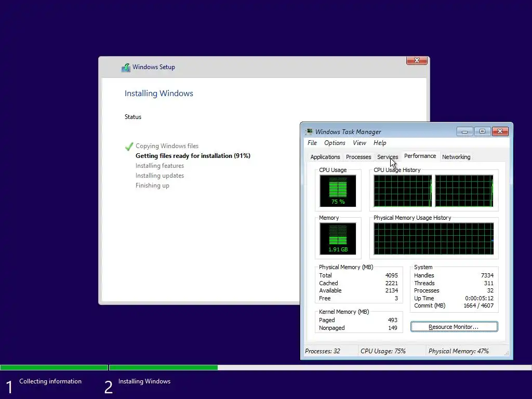This screenshot has height=399, width=532.
Task: Click 'Processes: 32' in the status bar
Action: (322, 351)
